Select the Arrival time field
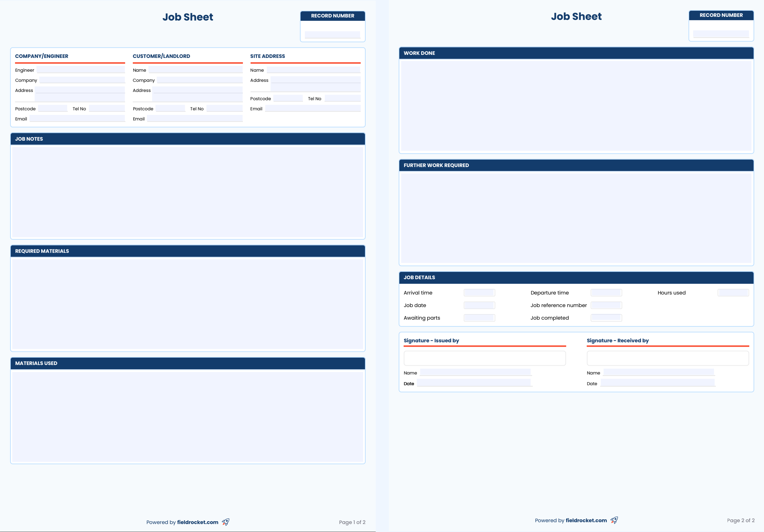 click(x=479, y=292)
